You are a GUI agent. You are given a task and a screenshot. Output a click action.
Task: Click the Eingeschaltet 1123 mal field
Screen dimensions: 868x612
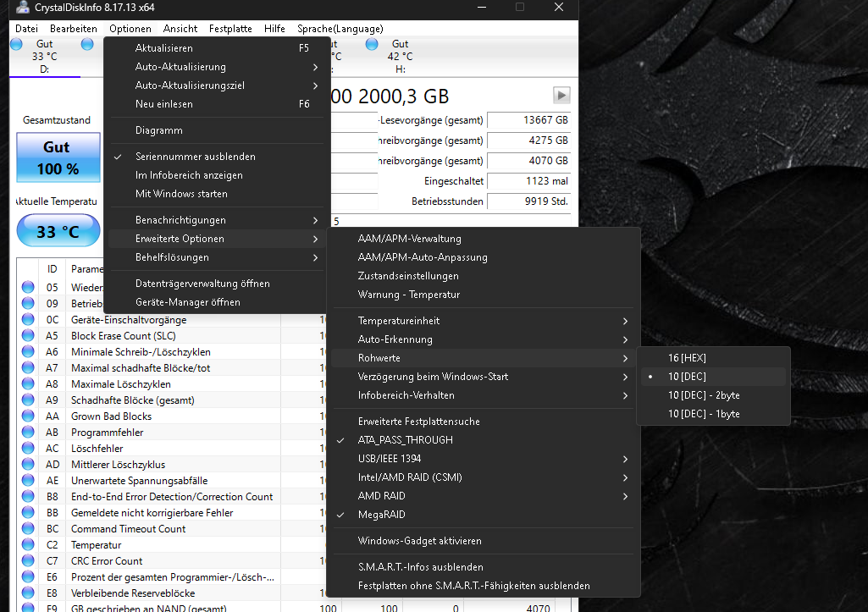(529, 181)
